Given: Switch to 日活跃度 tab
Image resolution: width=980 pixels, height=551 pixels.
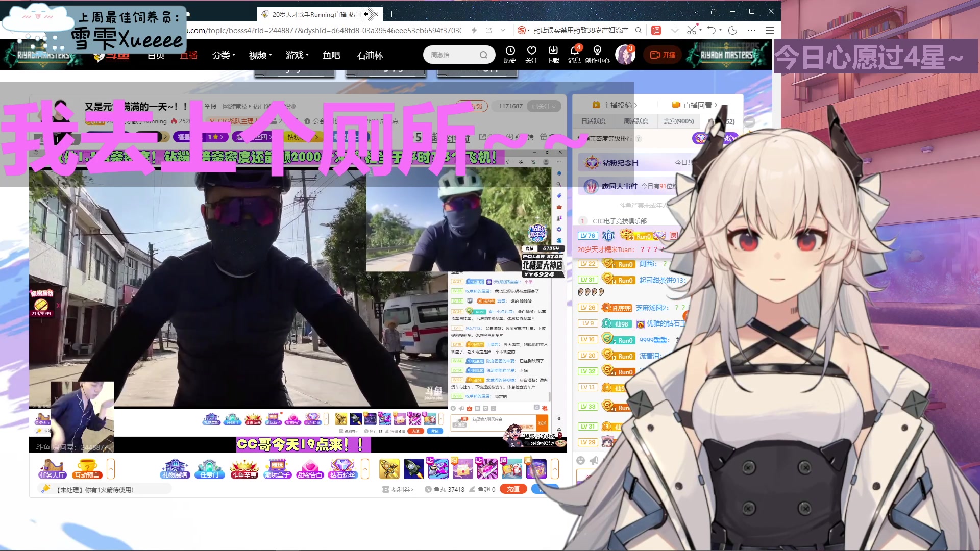Looking at the screenshot, I should (593, 121).
